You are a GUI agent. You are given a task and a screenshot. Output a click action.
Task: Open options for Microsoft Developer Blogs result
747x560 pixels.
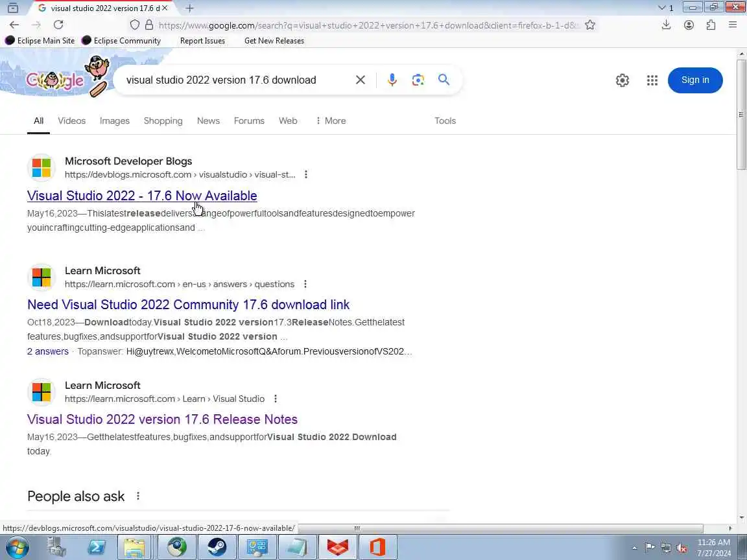tap(306, 175)
